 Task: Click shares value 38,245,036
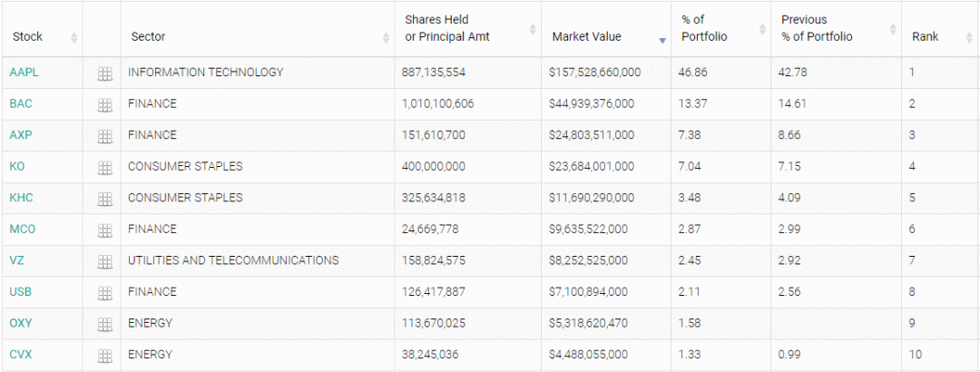coord(430,355)
